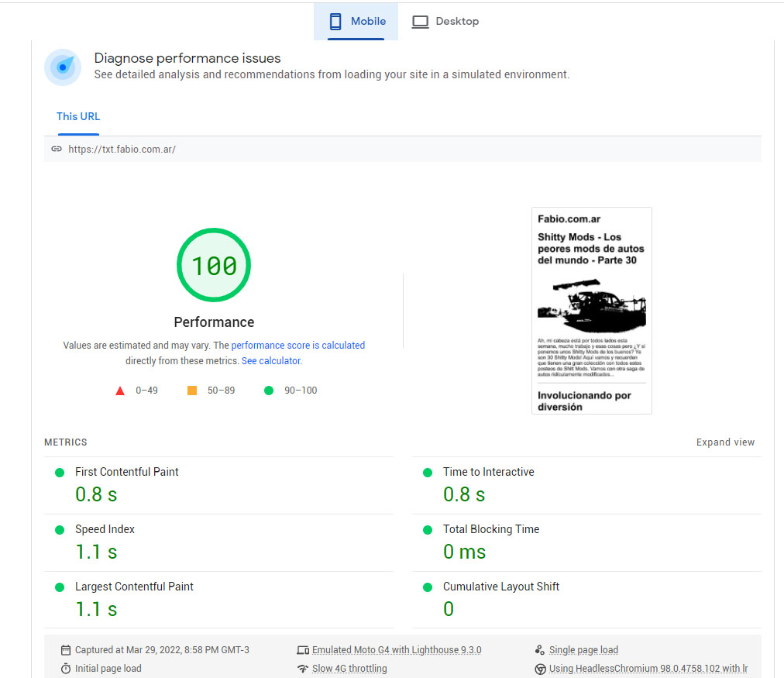Viewport: 784px width, 678px height.
Task: Click the 0.8 s First Contentful Paint value
Action: click(x=96, y=494)
